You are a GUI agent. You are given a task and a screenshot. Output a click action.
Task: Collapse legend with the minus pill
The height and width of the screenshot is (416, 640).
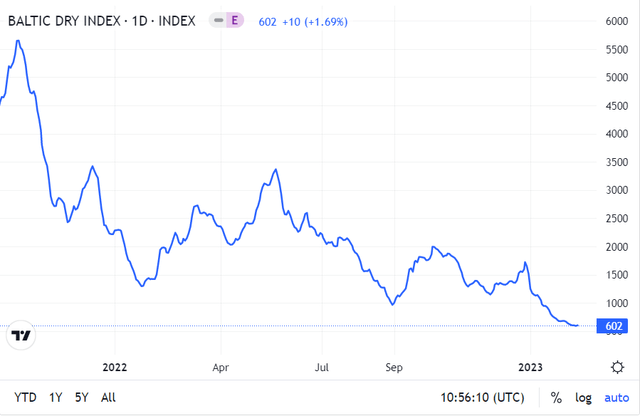219,20
